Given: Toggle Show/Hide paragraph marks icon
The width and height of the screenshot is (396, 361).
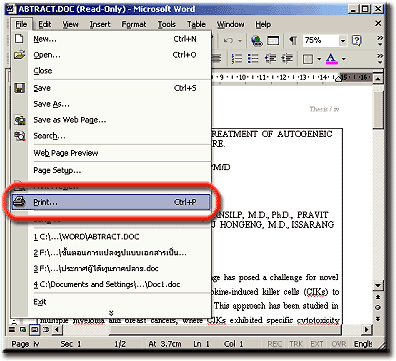Looking at the screenshot, I should pos(293,41).
